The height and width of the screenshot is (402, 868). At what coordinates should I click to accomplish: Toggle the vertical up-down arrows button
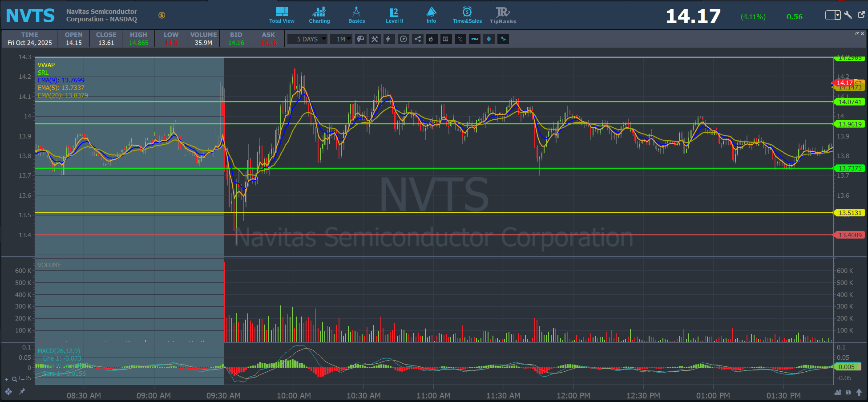pos(489,39)
